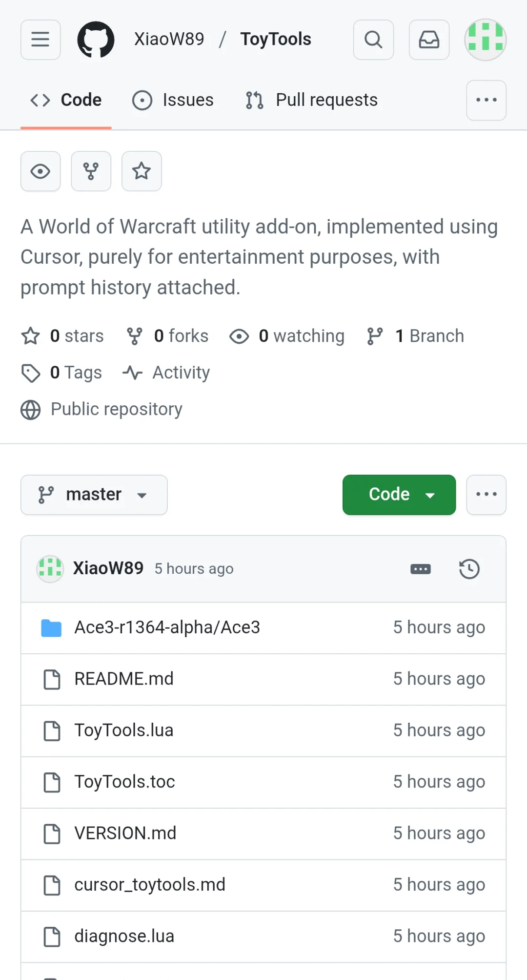View commit history clock icon

(x=469, y=569)
